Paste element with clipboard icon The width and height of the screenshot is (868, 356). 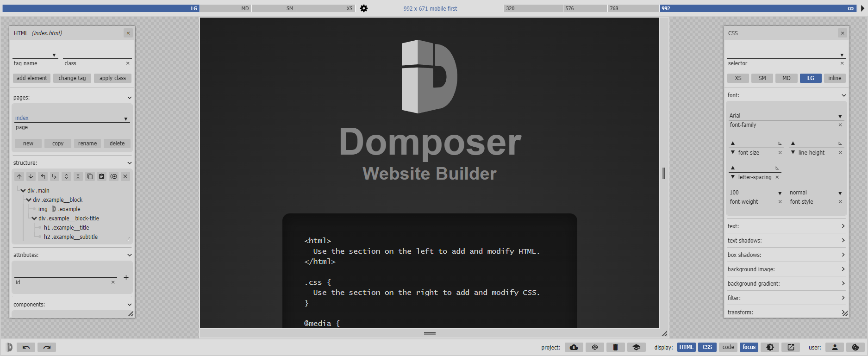click(101, 176)
